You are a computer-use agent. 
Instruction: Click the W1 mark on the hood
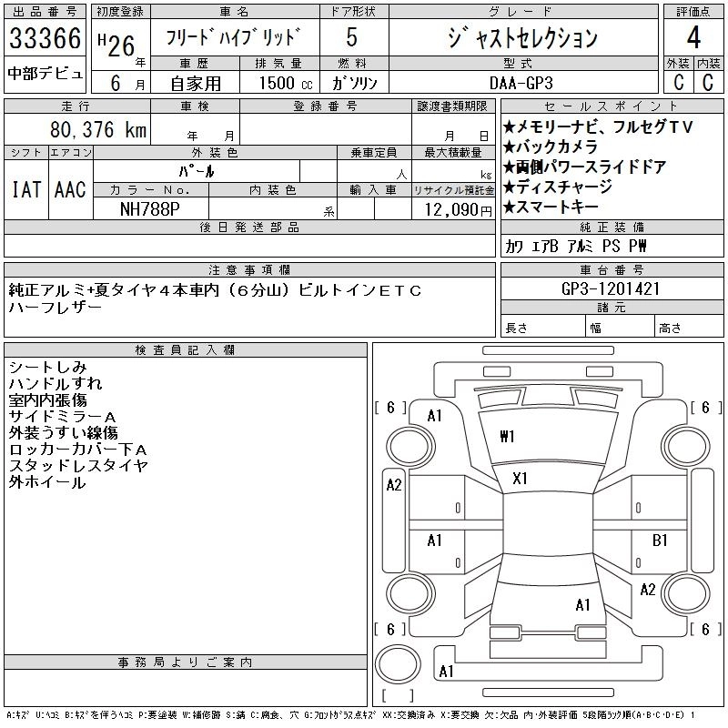[507, 436]
